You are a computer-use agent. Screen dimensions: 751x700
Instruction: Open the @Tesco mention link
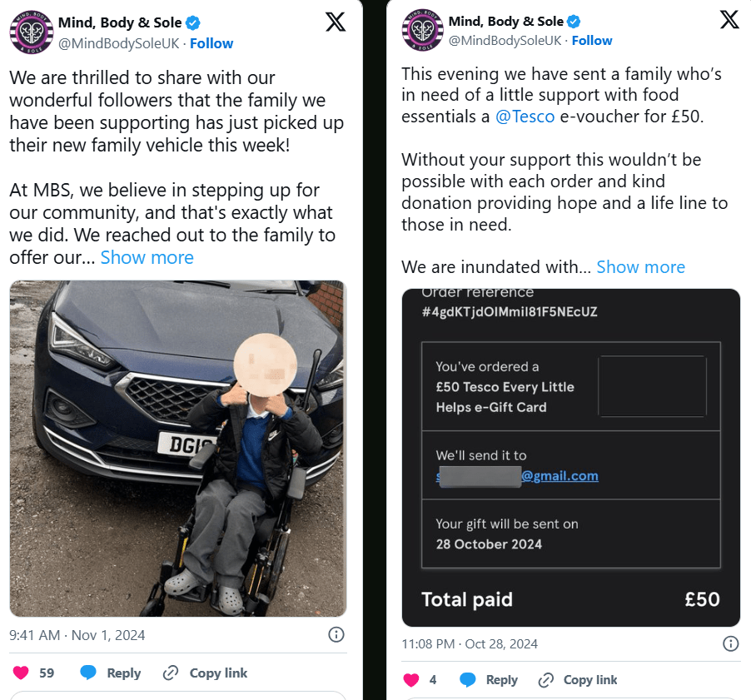pos(525,117)
